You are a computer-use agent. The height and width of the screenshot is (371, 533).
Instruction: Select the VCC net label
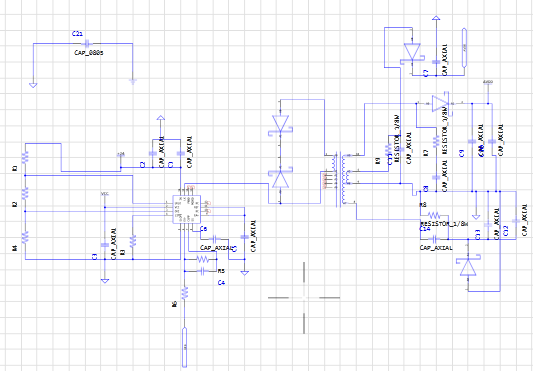pos(105,193)
